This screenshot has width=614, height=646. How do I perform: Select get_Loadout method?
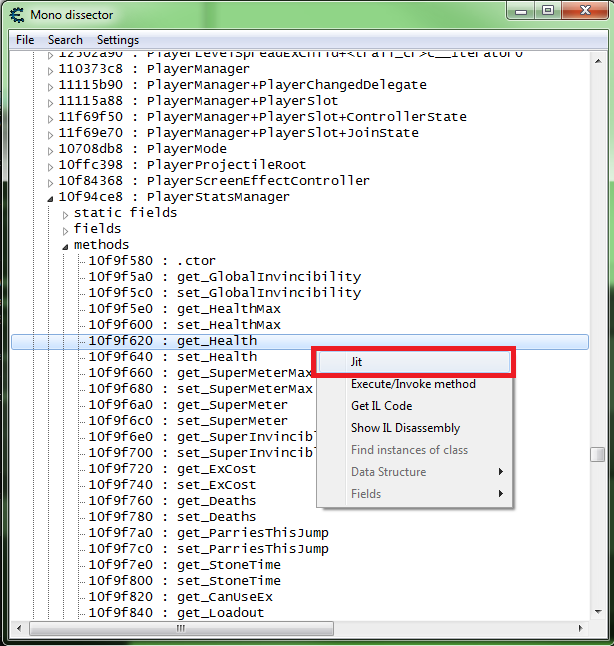tap(176, 613)
